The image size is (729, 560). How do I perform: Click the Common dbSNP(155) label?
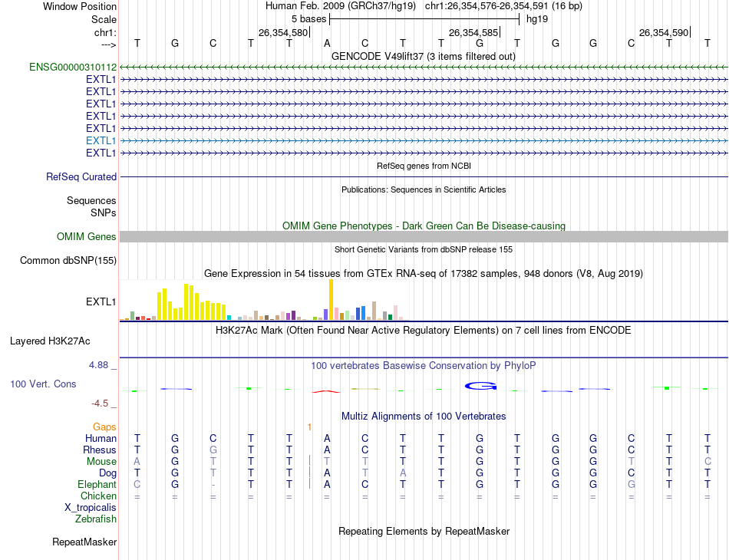pyautogui.click(x=68, y=260)
